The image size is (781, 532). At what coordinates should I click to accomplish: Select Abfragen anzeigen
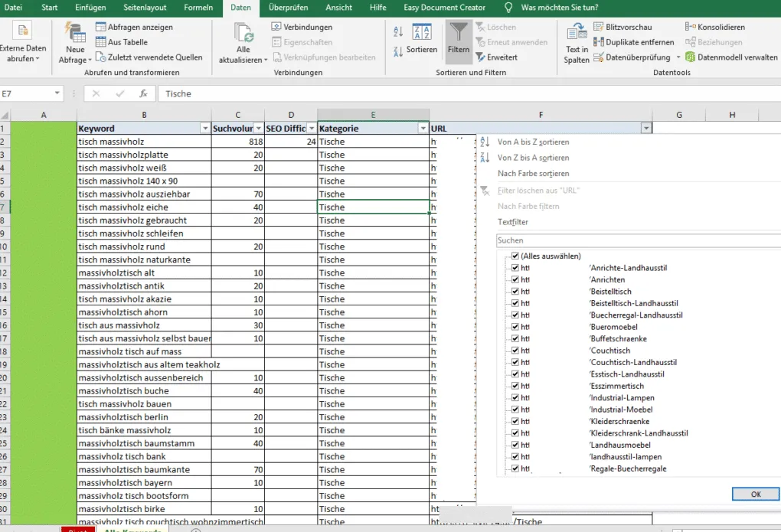tap(135, 27)
